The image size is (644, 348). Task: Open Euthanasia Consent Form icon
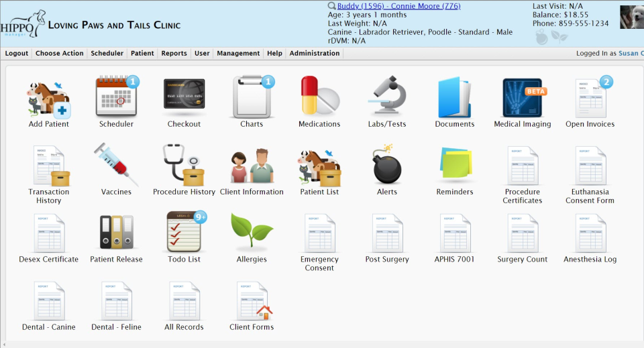pos(590,166)
